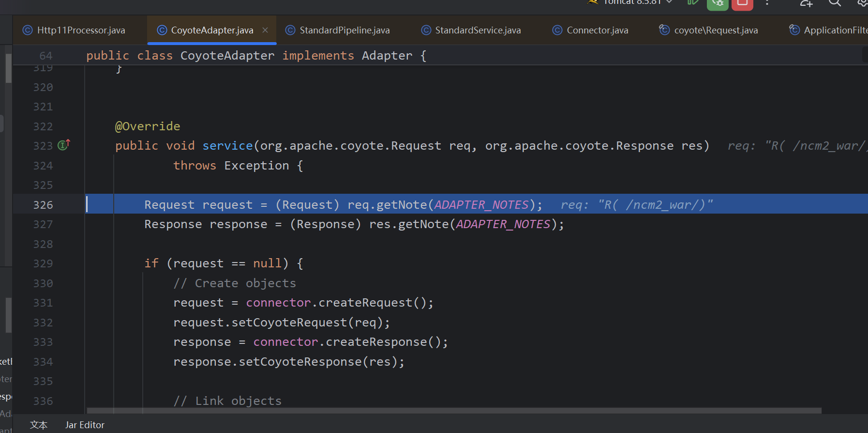Expand the Tomcat 8.5.81 run configuration dropdown
868x433 pixels.
coord(670,2)
